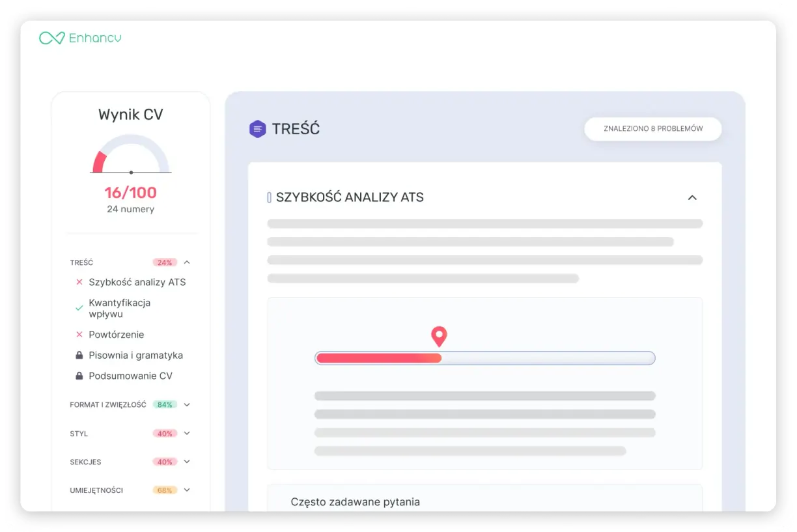Click the red X beside Powtórzenie
Viewport: 797px width, 532px height.
tap(79, 334)
